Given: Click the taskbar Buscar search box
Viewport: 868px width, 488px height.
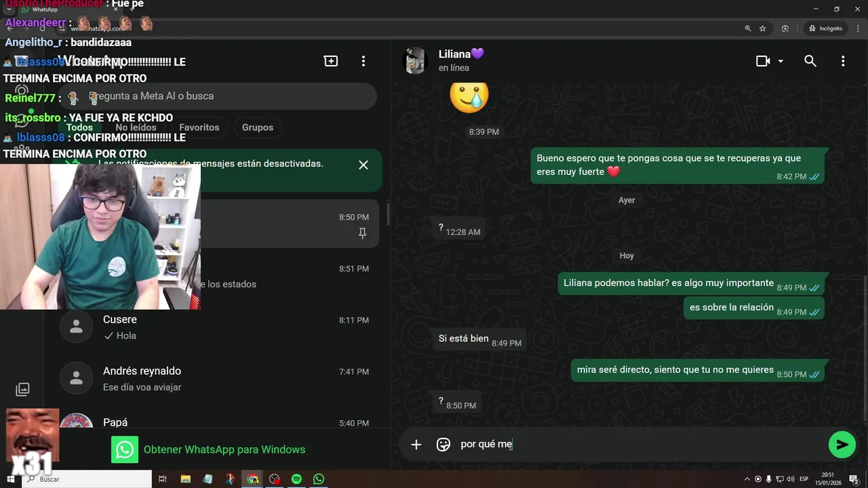Looking at the screenshot, I should [x=87, y=479].
